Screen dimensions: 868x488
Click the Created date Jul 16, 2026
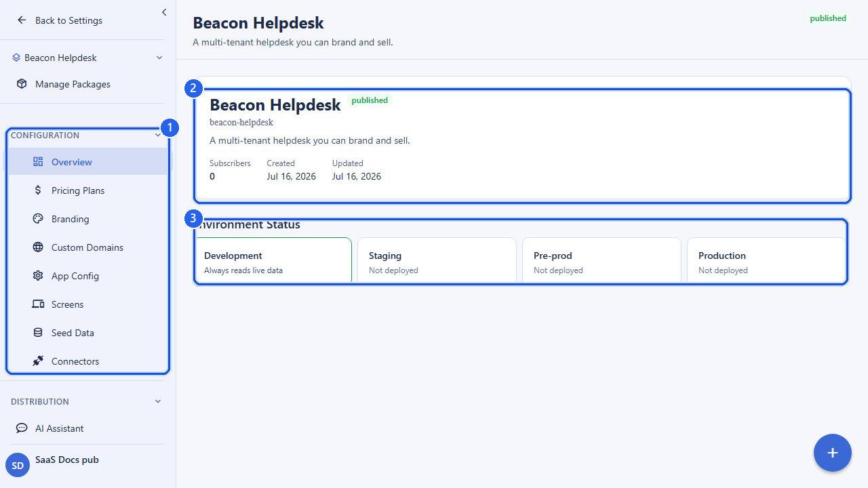[x=292, y=176]
